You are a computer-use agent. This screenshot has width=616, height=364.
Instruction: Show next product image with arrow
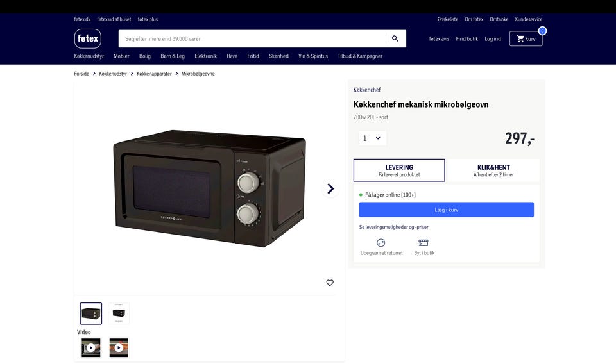pos(330,188)
